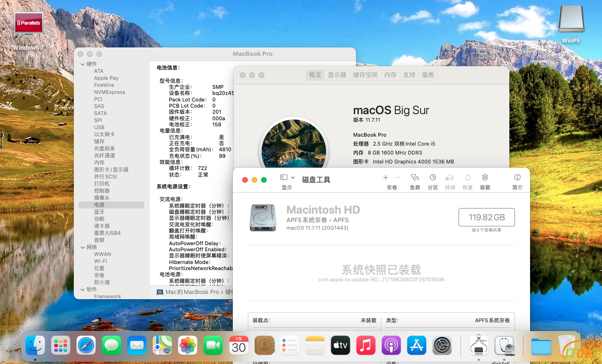Select Apple Pay in the sidebar
The height and width of the screenshot is (364, 602).
coord(106,78)
